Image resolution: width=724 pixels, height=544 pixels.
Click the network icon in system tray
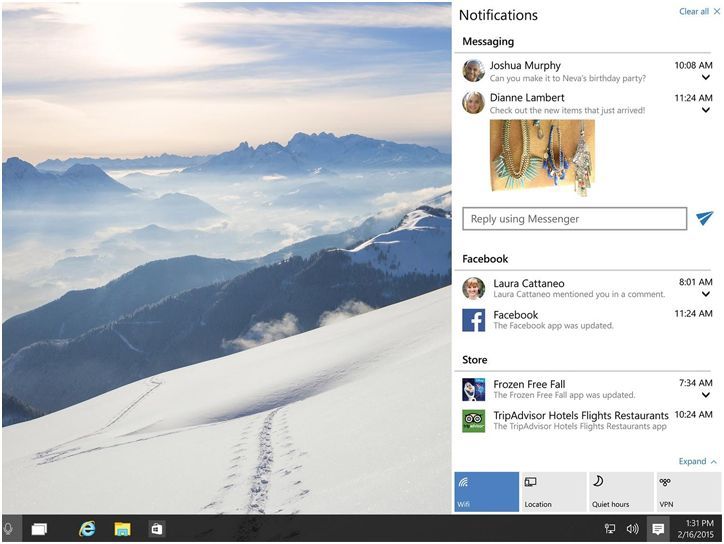coord(610,529)
